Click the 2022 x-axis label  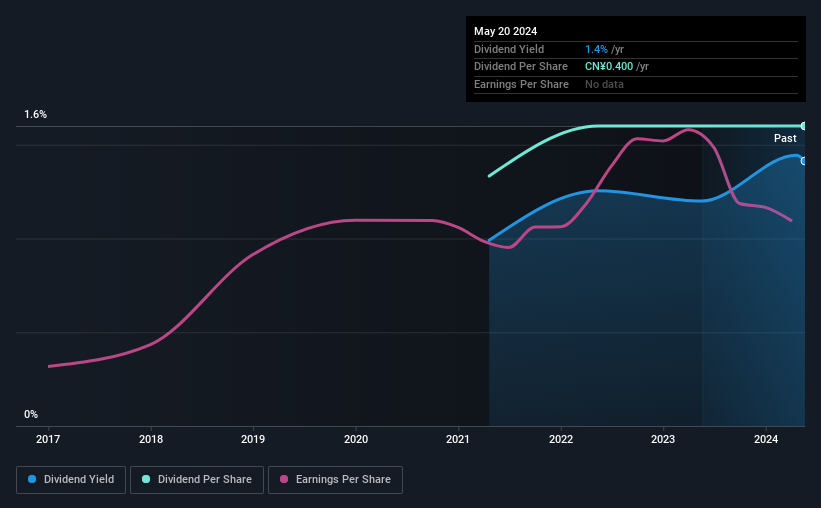pyautogui.click(x=561, y=439)
